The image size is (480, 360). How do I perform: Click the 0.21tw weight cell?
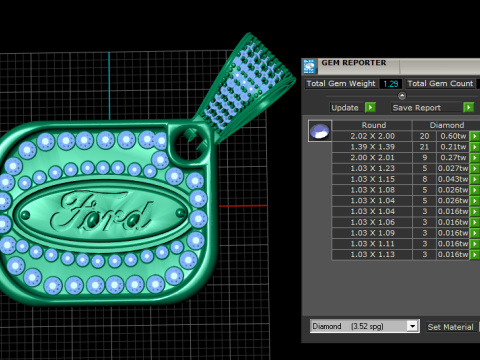[x=453, y=147]
